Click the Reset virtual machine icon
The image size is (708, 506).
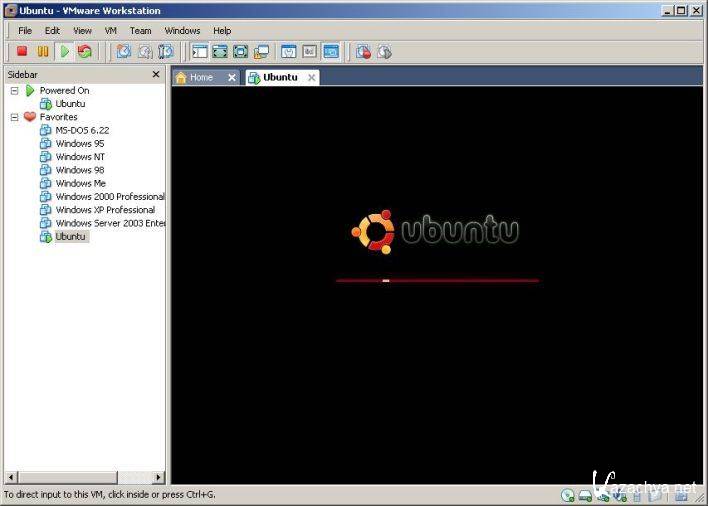pyautogui.click(x=85, y=51)
